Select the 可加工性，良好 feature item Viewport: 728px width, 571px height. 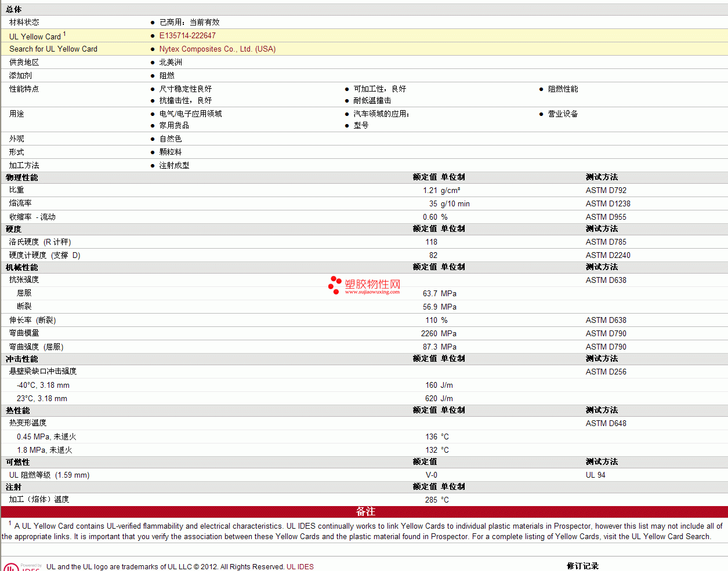[380, 89]
